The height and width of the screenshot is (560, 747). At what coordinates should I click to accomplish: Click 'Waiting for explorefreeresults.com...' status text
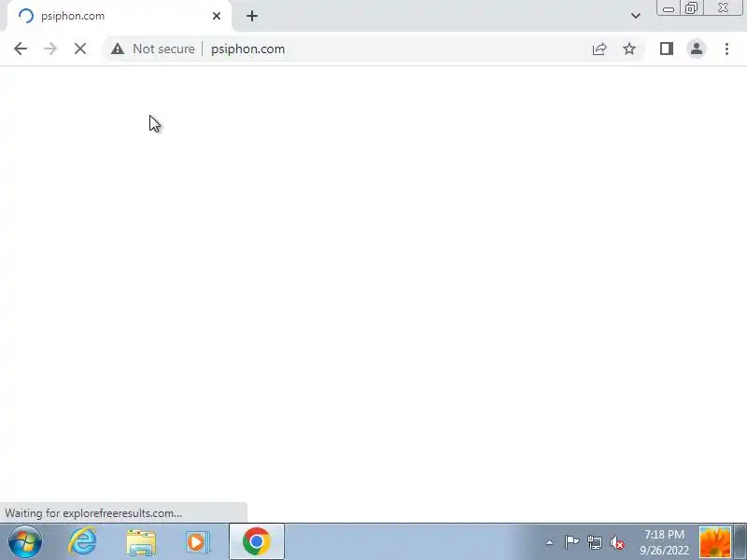93,513
